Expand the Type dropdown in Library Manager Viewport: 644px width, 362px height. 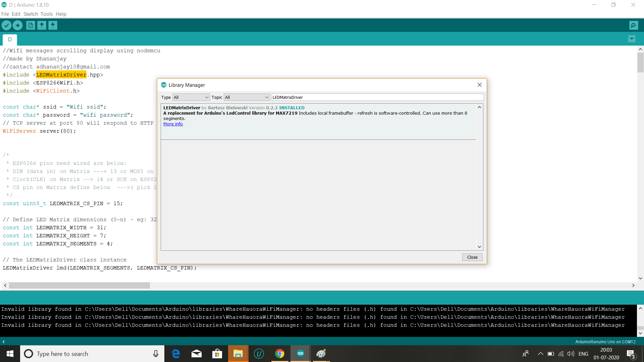191,97
